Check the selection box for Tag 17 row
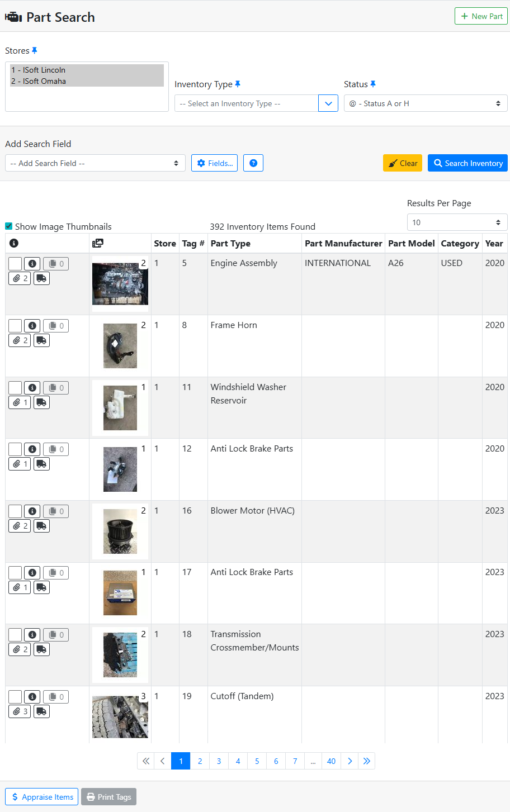Image resolution: width=510 pixels, height=812 pixels. (15, 572)
